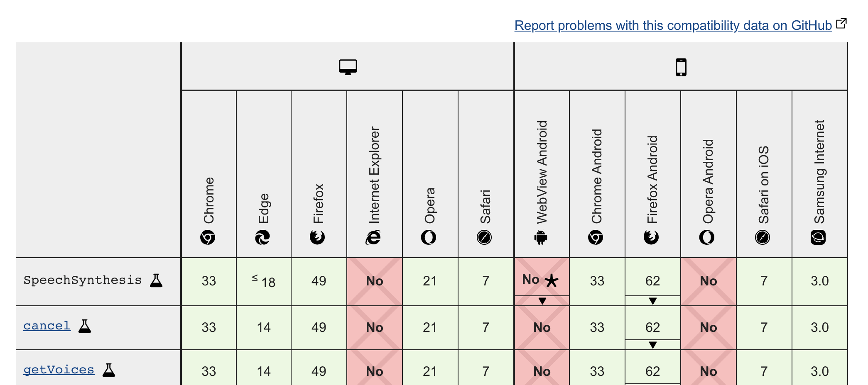Image resolution: width=868 pixels, height=385 pixels.
Task: Click the Safari desktop compass icon
Action: [x=484, y=237]
